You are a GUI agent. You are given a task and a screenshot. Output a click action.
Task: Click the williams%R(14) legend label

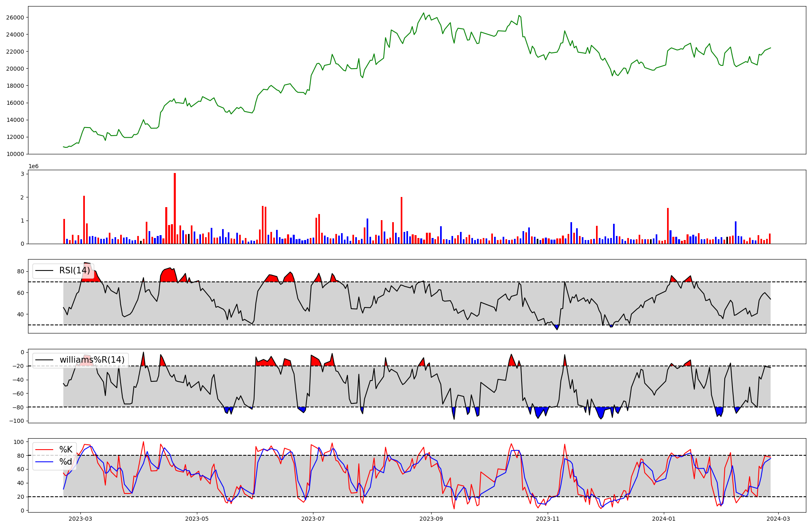92,360
